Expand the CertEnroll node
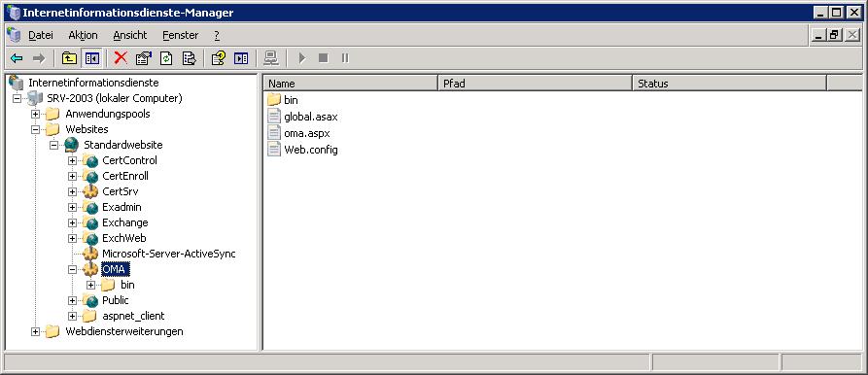 [x=72, y=176]
